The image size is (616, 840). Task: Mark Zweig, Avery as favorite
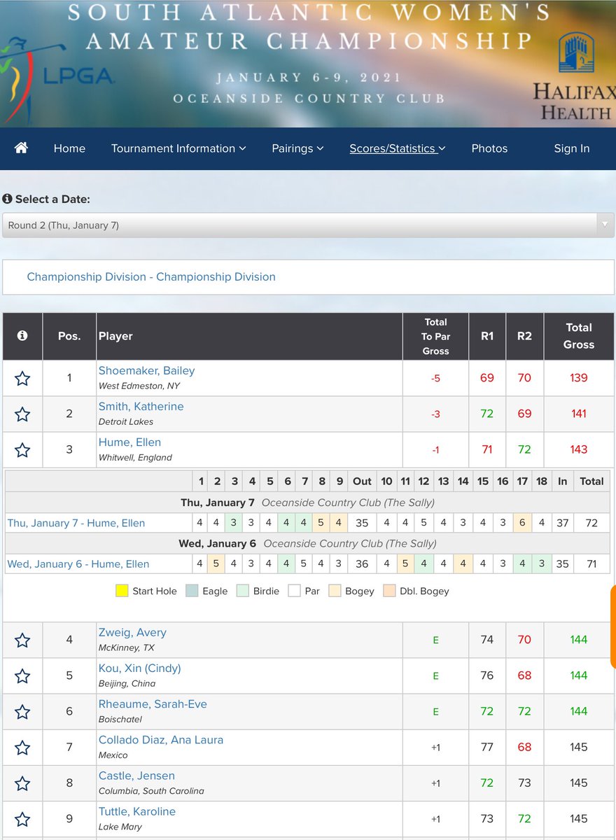(22, 640)
